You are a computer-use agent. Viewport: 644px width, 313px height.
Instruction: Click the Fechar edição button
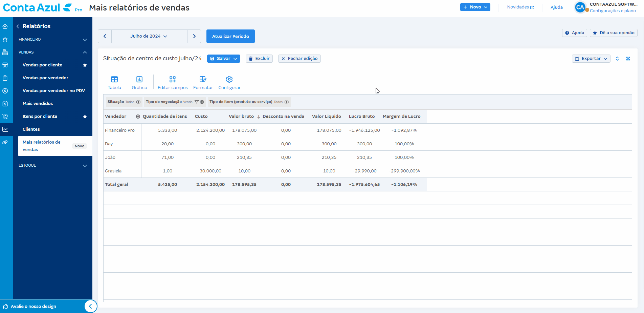coord(299,59)
